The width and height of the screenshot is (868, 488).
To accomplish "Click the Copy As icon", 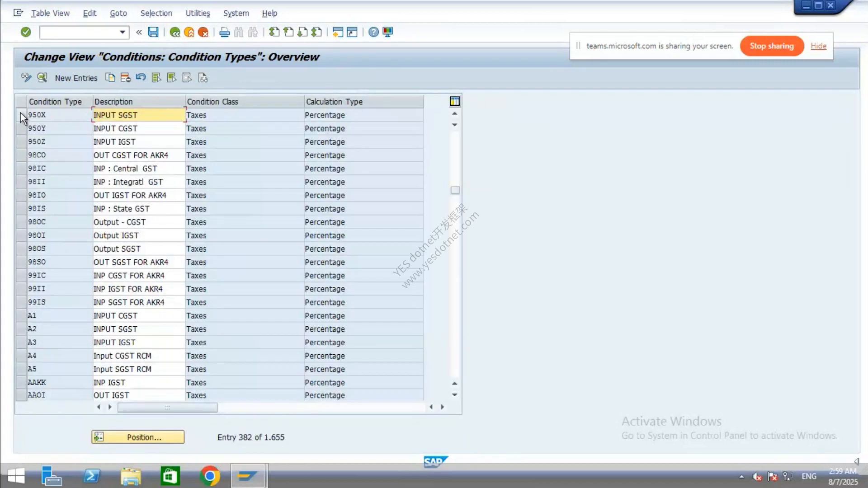I will pos(110,78).
